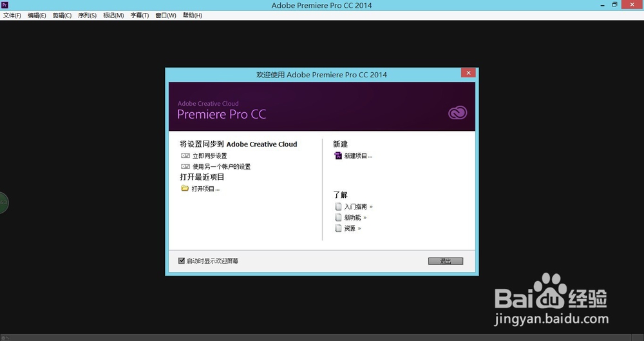Open the 序列(S) menu

coord(87,15)
